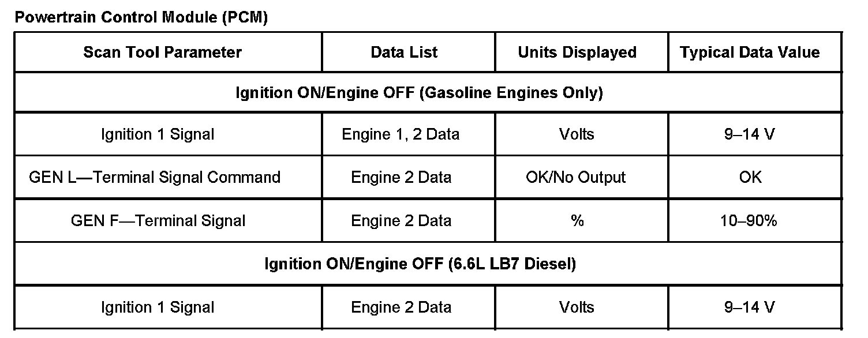Select Engine 2 Data in GEN F row

pyautogui.click(x=401, y=221)
